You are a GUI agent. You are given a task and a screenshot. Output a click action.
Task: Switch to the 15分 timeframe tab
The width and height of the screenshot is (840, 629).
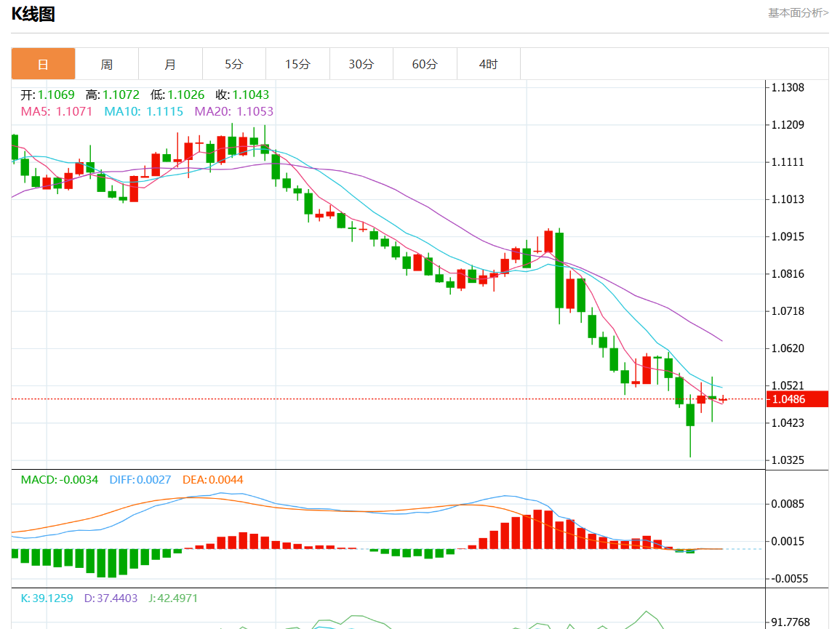pyautogui.click(x=297, y=64)
